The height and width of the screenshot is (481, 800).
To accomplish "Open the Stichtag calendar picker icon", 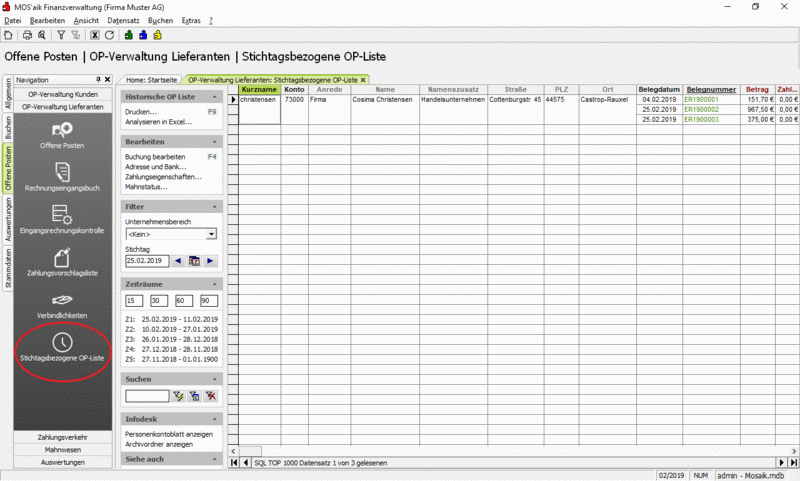I will click(x=194, y=261).
